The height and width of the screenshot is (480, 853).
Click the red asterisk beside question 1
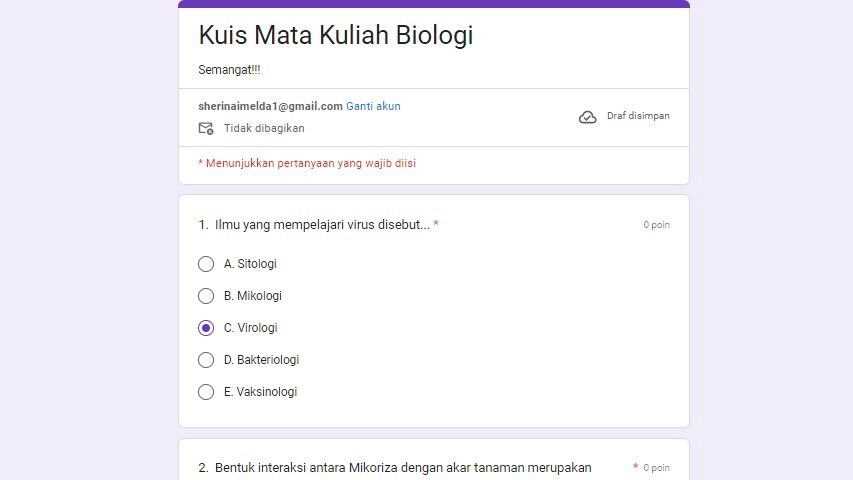click(436, 225)
